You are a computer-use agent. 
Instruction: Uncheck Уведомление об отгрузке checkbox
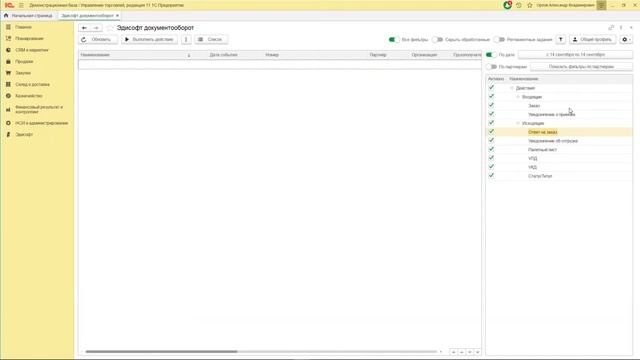[x=491, y=140]
